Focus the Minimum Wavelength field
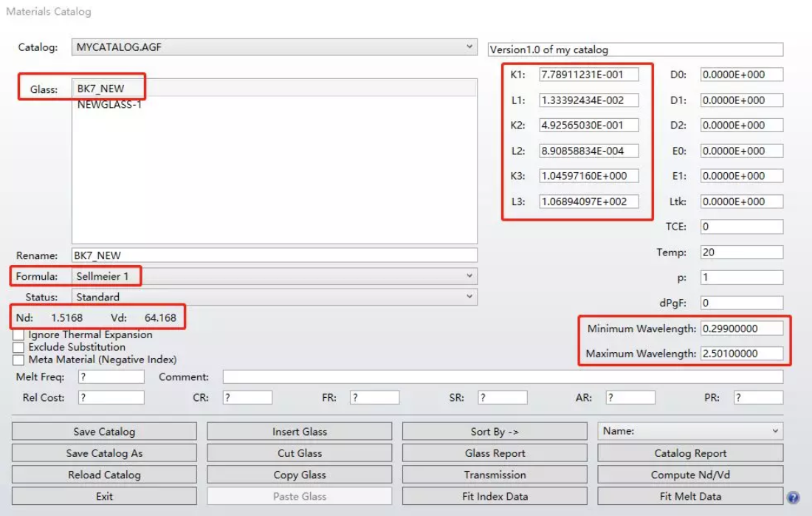 coord(741,328)
